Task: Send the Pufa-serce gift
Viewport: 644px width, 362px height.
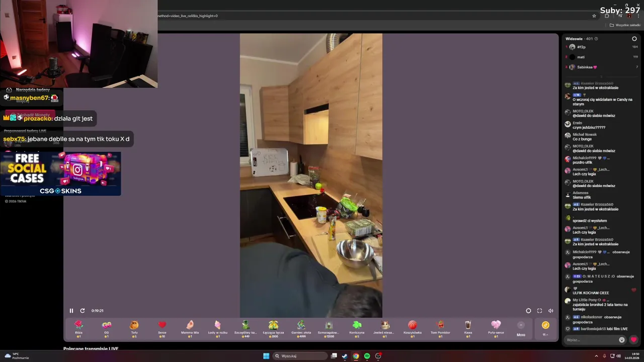Action: pos(496,329)
